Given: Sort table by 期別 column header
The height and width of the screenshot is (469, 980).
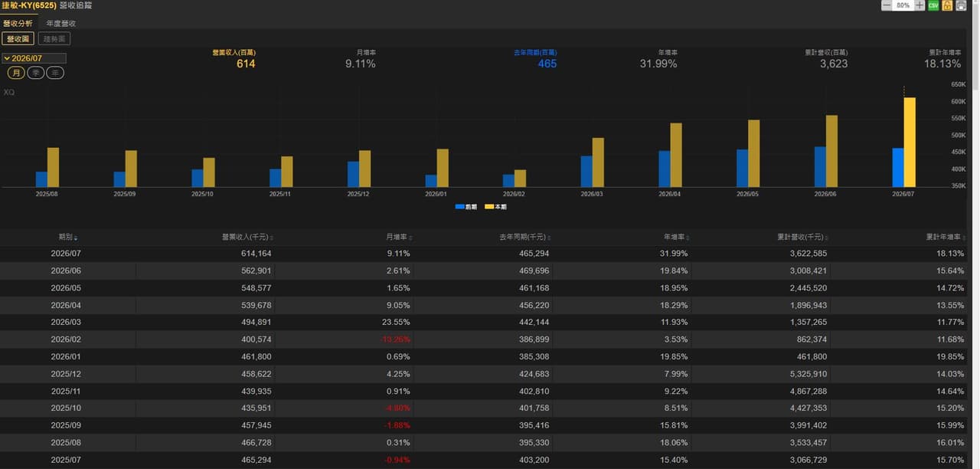Looking at the screenshot, I should 67,237.
